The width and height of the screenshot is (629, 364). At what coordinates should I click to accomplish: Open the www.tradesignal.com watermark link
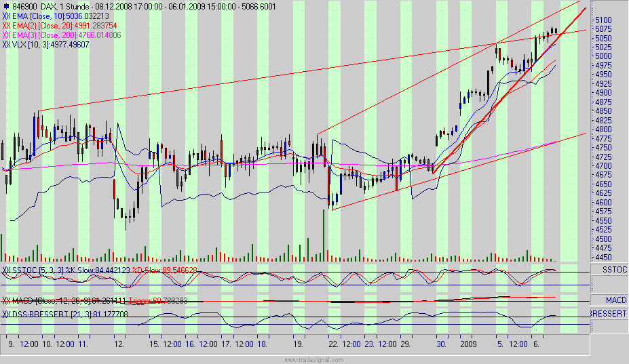click(314, 360)
